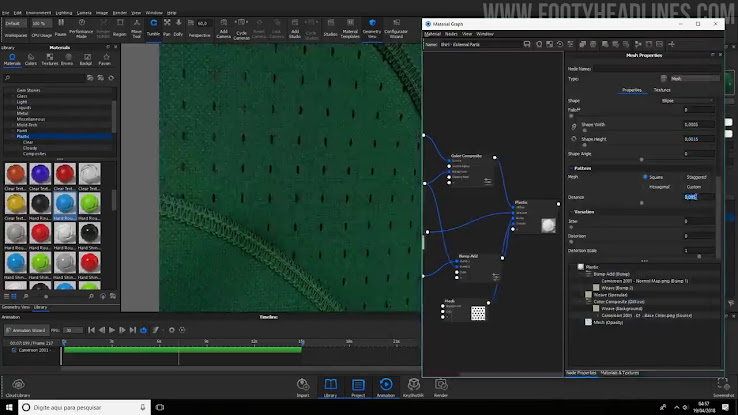This screenshot has width=738, height=415.
Task: Open the Windows Start menu
Action: coord(9,407)
